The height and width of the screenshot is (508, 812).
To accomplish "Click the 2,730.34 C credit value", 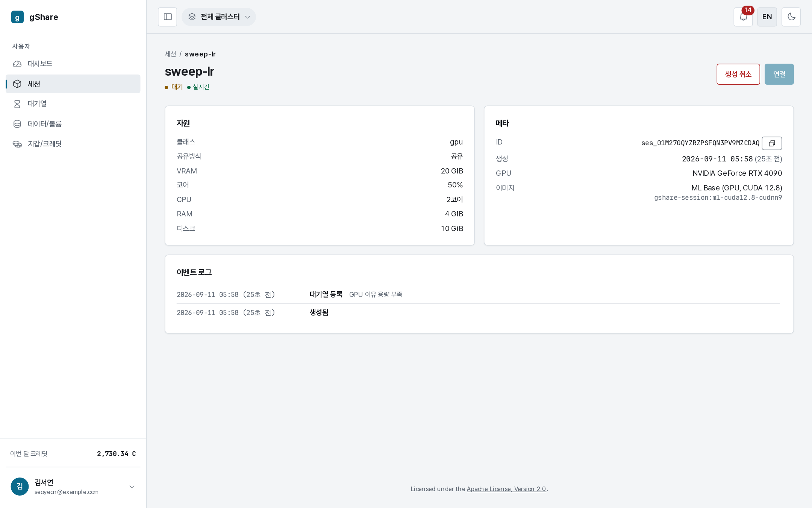I will (x=117, y=454).
